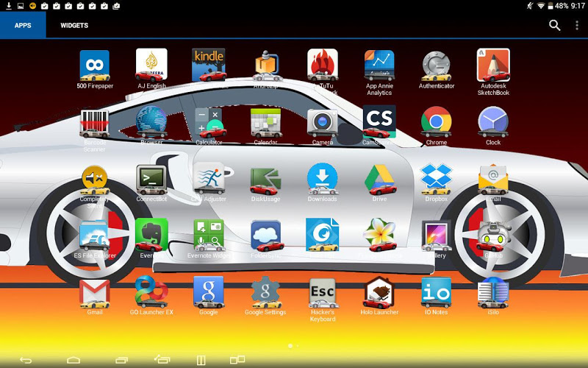Open the Browser app
The image size is (588, 368).
pos(151,122)
